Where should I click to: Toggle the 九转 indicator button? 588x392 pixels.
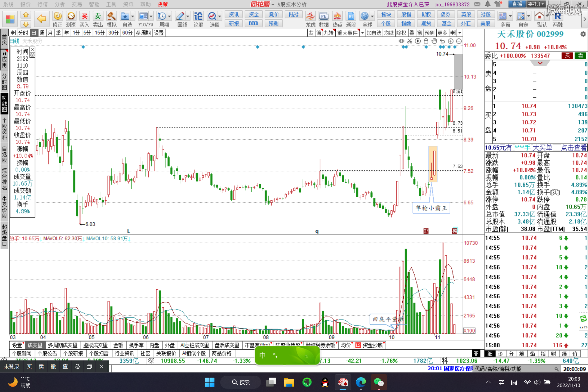click(x=329, y=33)
